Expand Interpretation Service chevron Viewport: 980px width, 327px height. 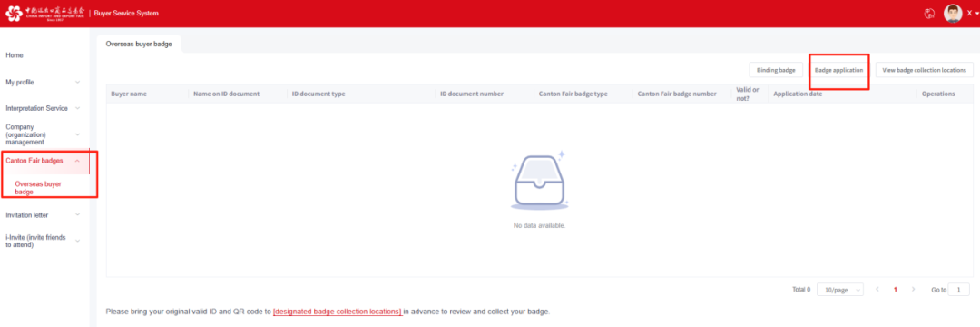click(77, 108)
